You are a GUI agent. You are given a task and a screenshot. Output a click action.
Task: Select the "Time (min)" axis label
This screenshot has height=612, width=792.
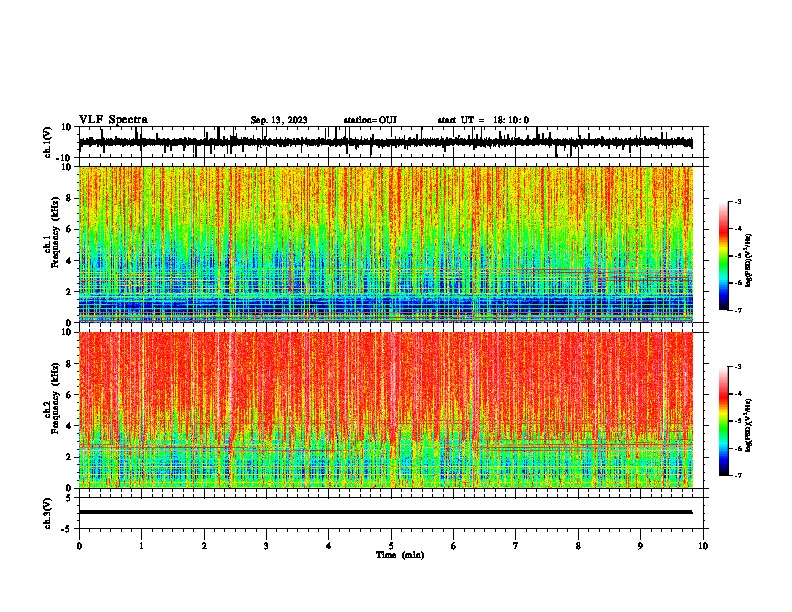coord(400,555)
